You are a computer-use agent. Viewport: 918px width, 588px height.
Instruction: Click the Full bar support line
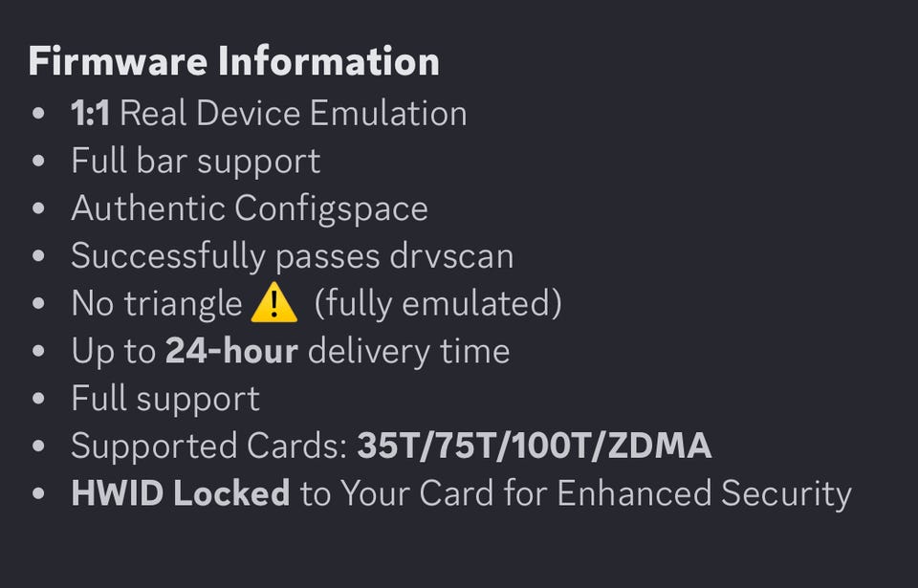pos(196,161)
